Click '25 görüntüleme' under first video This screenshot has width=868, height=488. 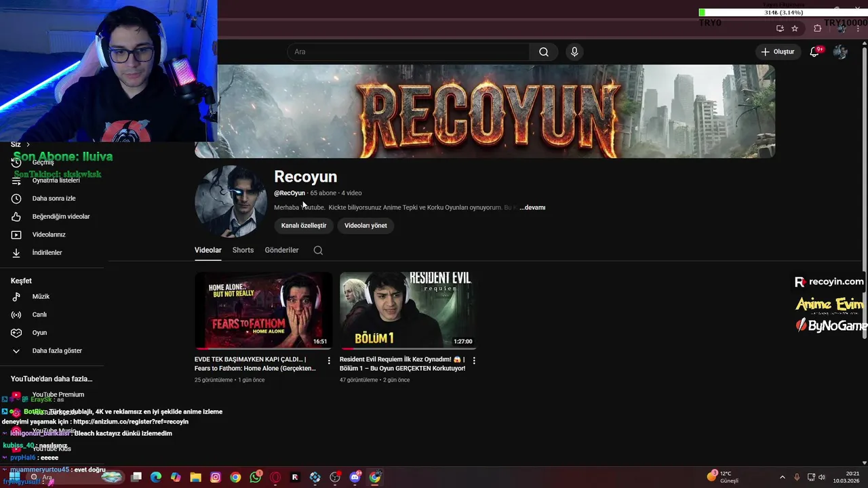(x=214, y=380)
